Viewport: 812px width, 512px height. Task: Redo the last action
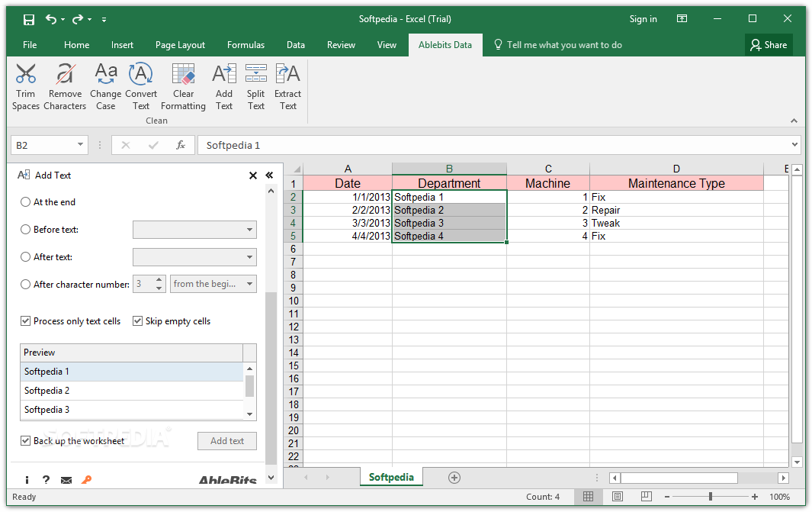click(x=78, y=19)
